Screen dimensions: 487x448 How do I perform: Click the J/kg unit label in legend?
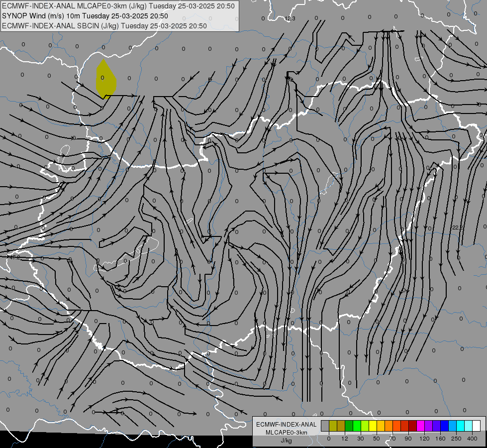[x=287, y=441]
